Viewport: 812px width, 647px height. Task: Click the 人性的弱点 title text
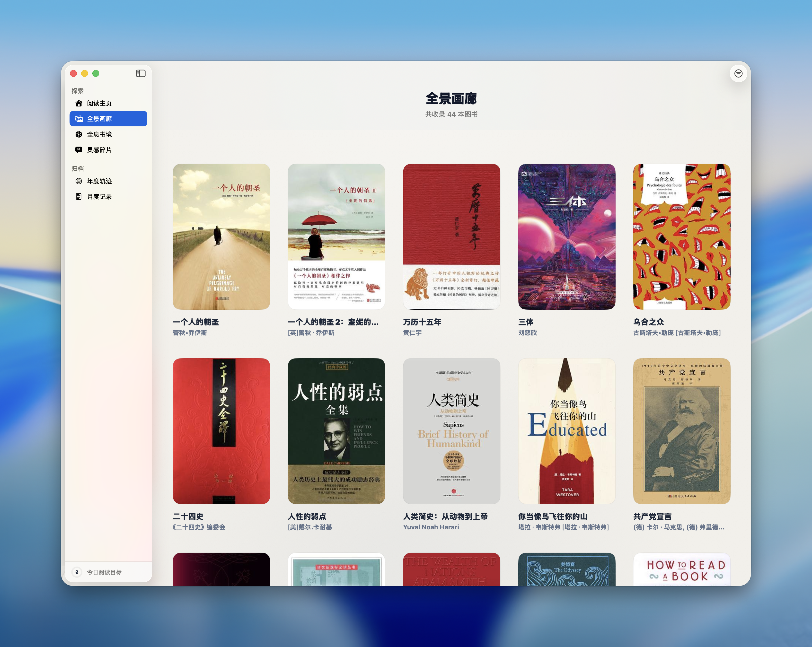[x=307, y=516]
